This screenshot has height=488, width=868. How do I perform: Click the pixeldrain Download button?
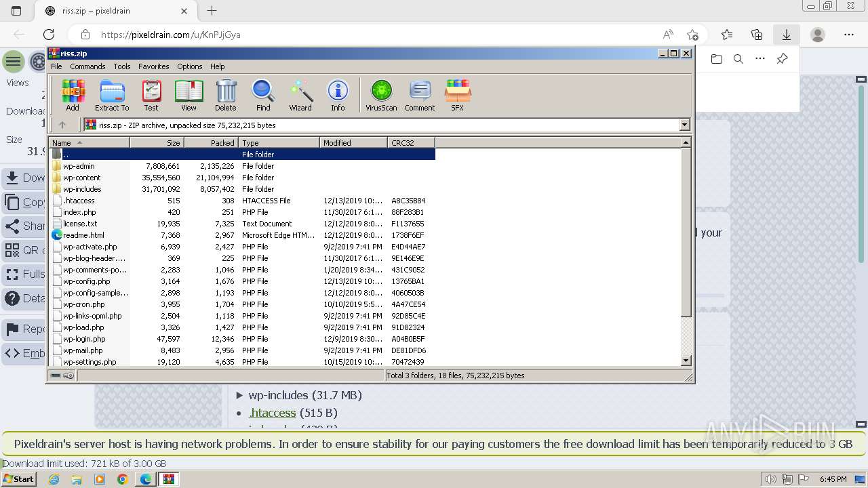24,178
